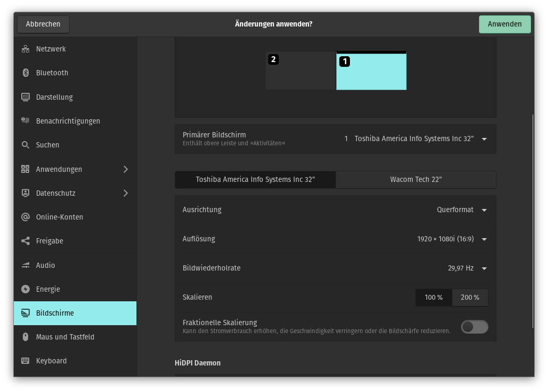Click the Bluetooth icon in sidebar

click(x=25, y=73)
